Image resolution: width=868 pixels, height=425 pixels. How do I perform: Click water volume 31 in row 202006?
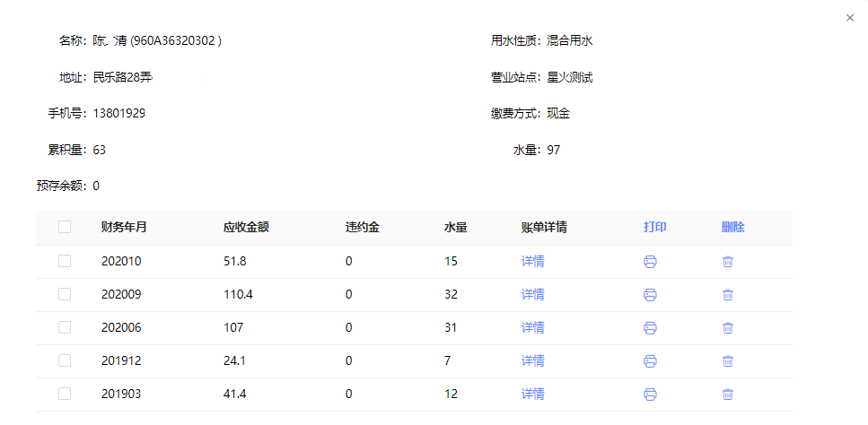click(x=451, y=328)
